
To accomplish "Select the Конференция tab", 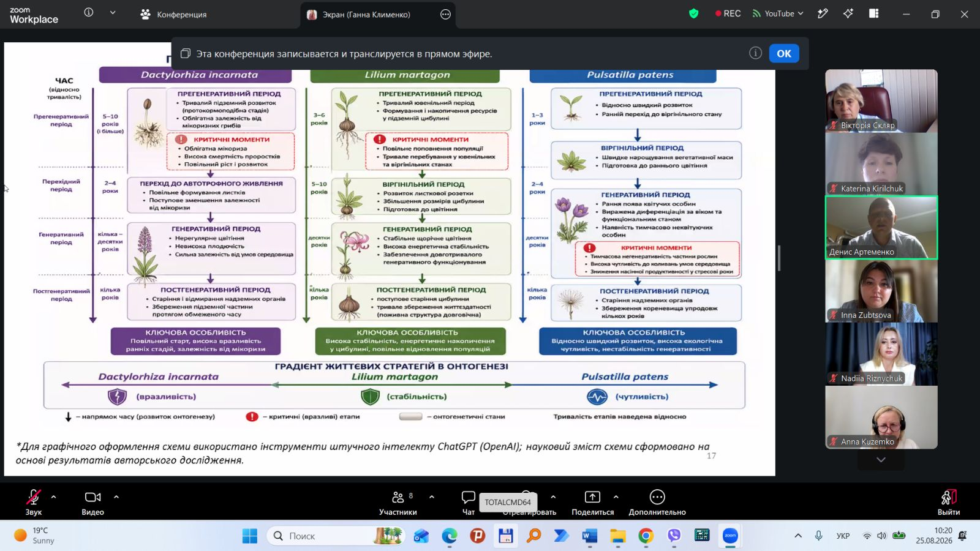I will (x=174, y=14).
